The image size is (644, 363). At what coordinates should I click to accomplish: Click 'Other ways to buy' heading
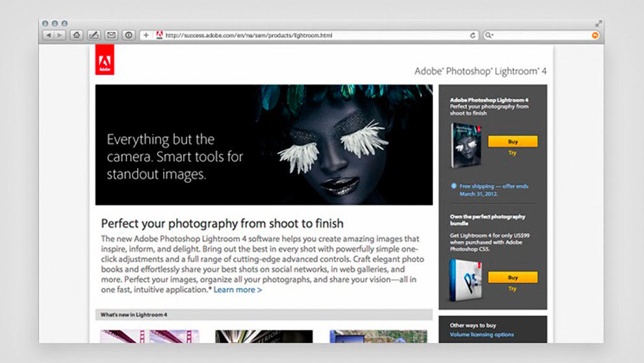472,325
